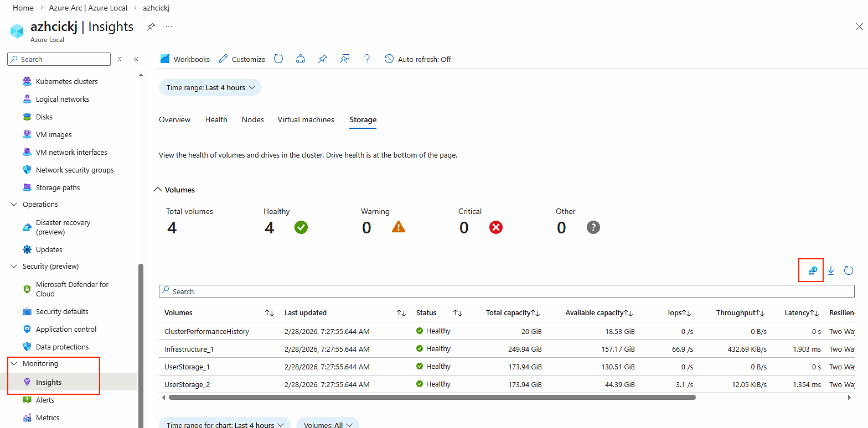The width and height of the screenshot is (868, 428).
Task: Sort by the Last updated column arrows
Action: [401, 313]
